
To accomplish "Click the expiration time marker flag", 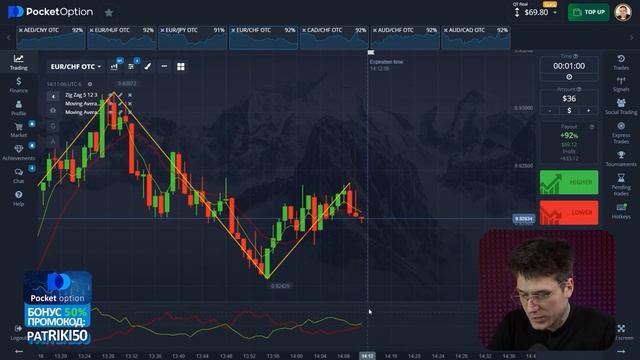I will [x=371, y=52].
